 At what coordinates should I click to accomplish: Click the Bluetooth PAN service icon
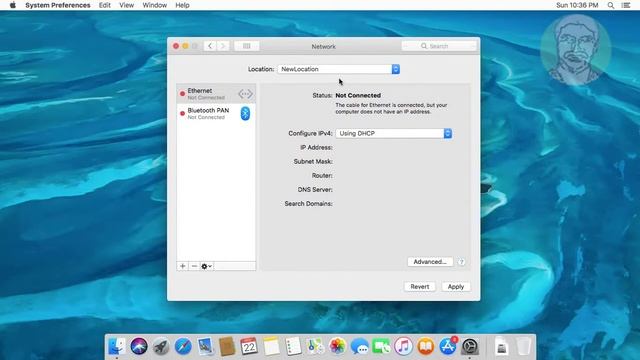pyautogui.click(x=245, y=113)
